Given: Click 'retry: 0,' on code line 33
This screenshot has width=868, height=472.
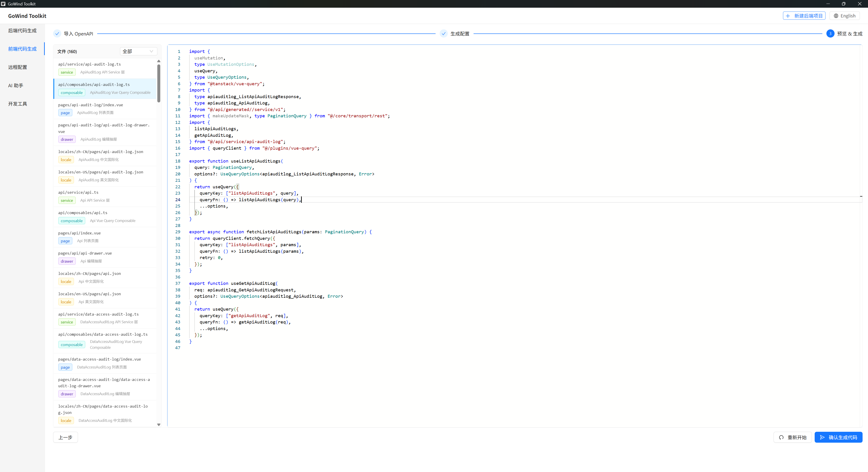Looking at the screenshot, I should coord(211,258).
